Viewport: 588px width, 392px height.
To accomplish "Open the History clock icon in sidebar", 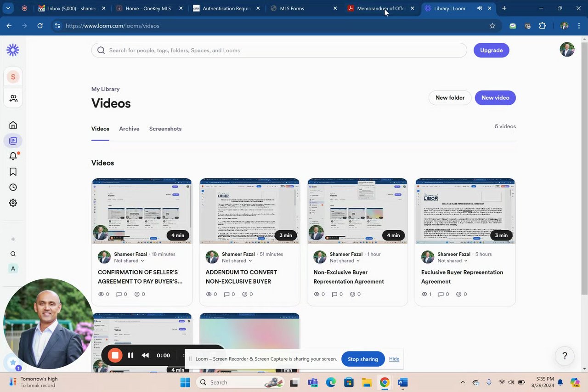I will (13, 187).
